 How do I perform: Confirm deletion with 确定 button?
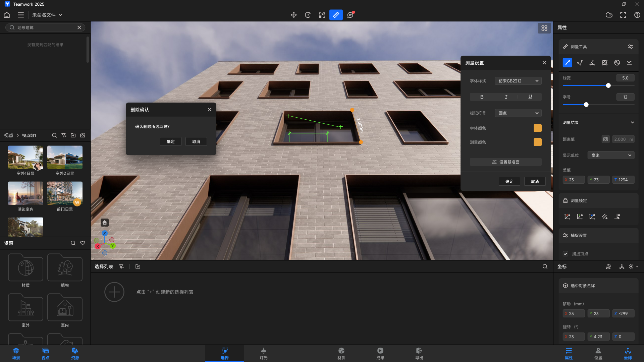coord(171,141)
